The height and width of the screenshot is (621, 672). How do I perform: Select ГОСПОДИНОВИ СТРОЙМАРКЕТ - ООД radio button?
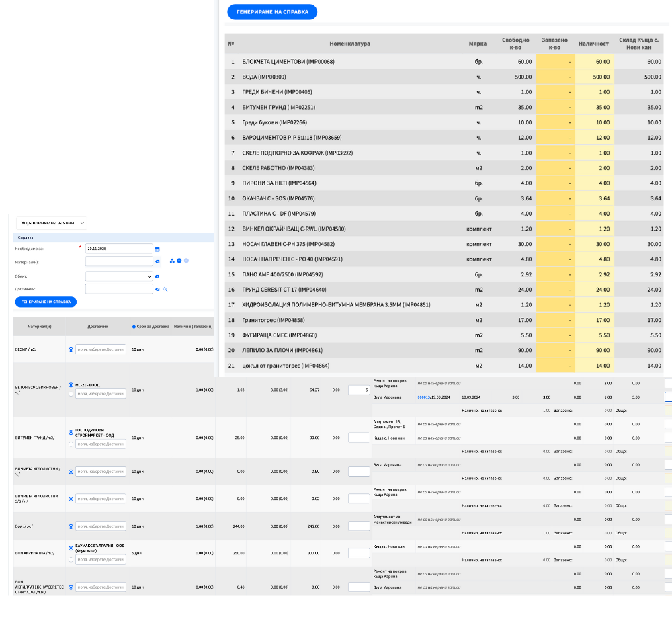point(71,433)
